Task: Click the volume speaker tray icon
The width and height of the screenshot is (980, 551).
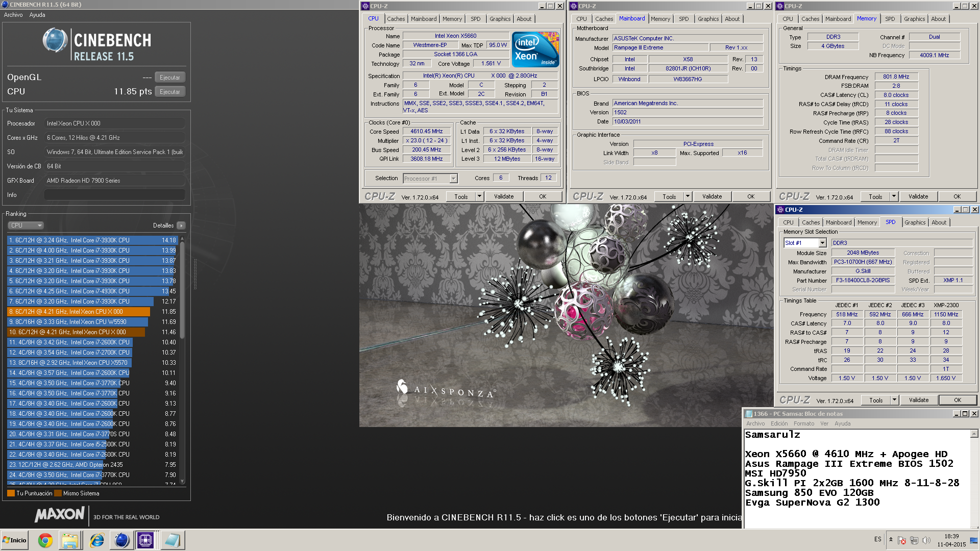Action: coord(926,540)
